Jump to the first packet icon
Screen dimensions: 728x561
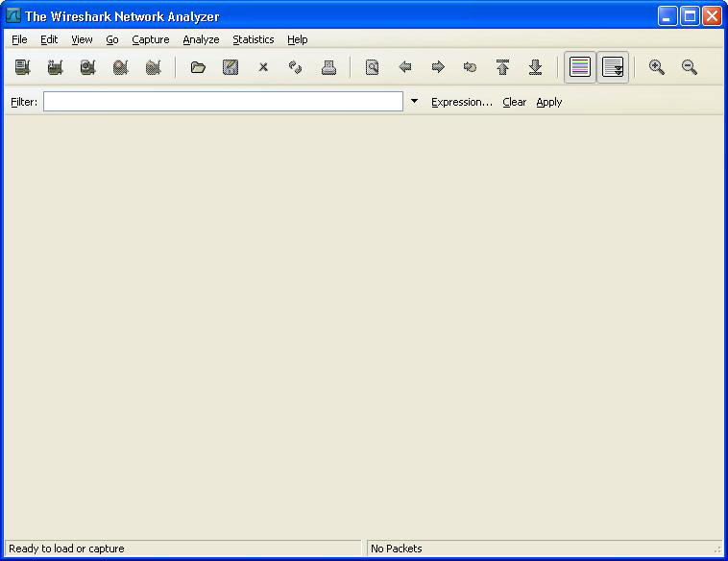(503, 67)
